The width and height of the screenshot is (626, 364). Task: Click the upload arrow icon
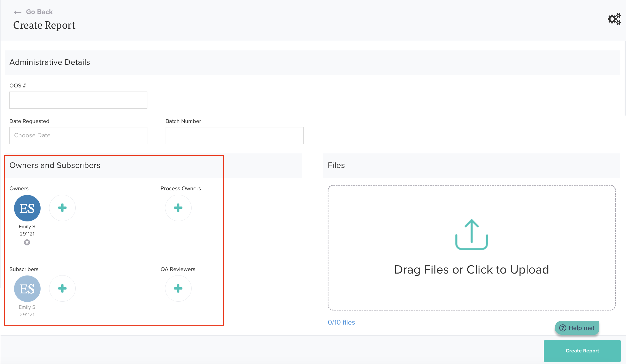(471, 234)
